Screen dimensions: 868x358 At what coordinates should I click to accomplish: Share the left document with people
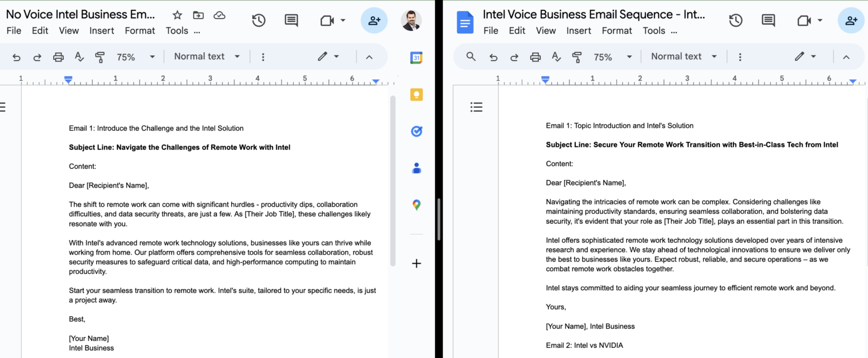pos(374,21)
